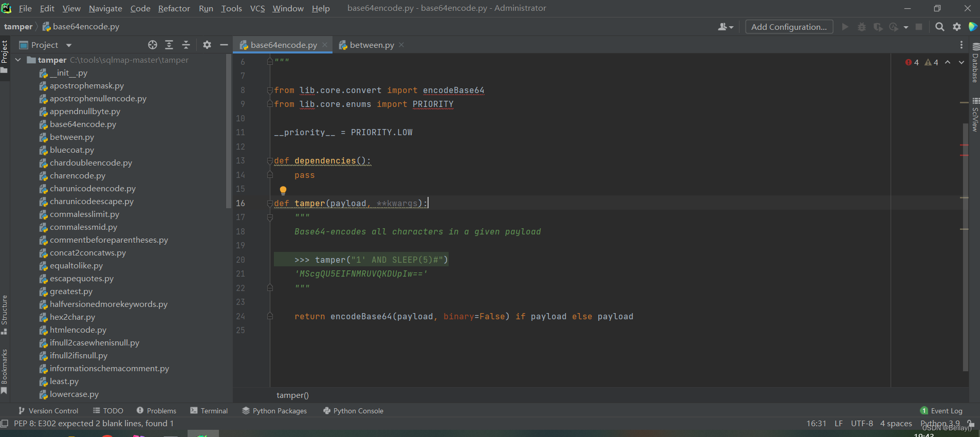Click Run with Coverage icon

point(878,27)
